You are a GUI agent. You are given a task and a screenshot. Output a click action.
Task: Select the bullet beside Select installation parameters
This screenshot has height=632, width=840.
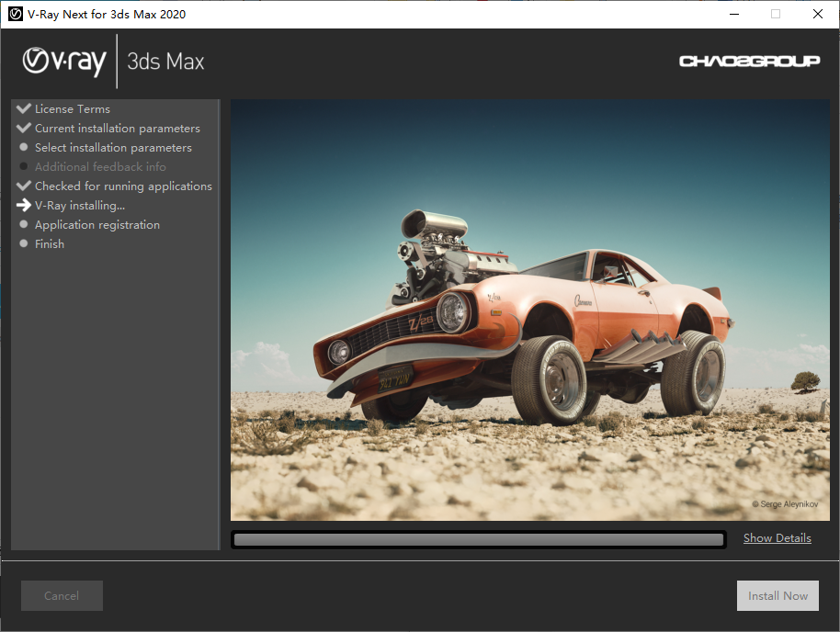(23, 146)
